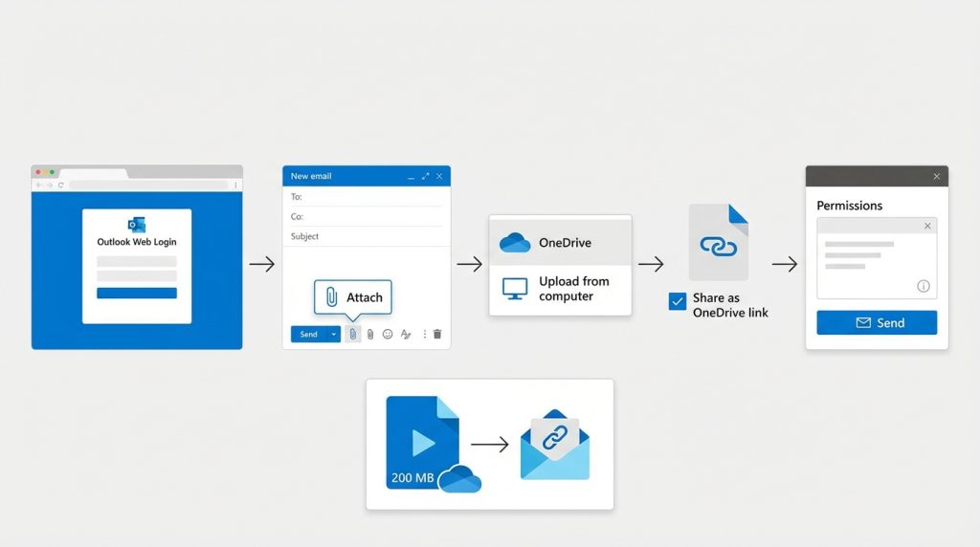Click the browser forward arrow

click(x=50, y=185)
